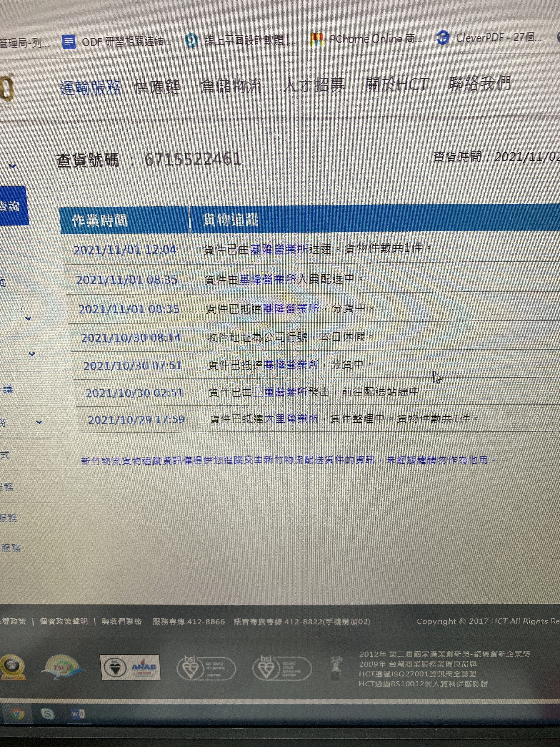
Task: Click the tracking number 6715522461
Action: pyautogui.click(x=193, y=159)
